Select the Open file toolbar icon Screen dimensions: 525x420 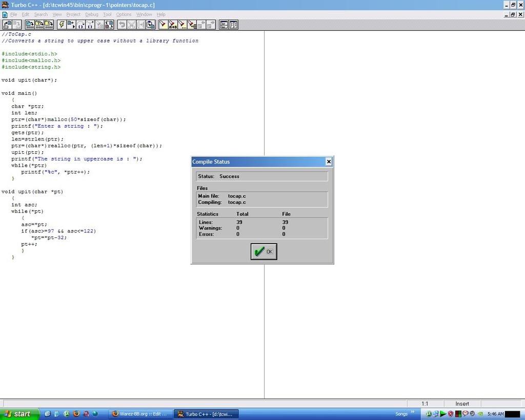coord(6,24)
